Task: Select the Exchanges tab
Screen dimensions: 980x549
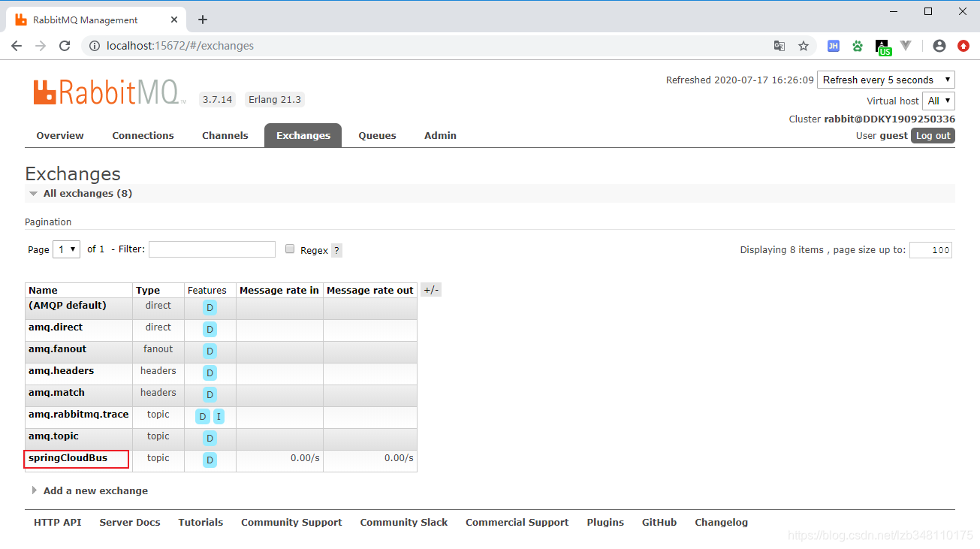Action: pyautogui.click(x=303, y=135)
